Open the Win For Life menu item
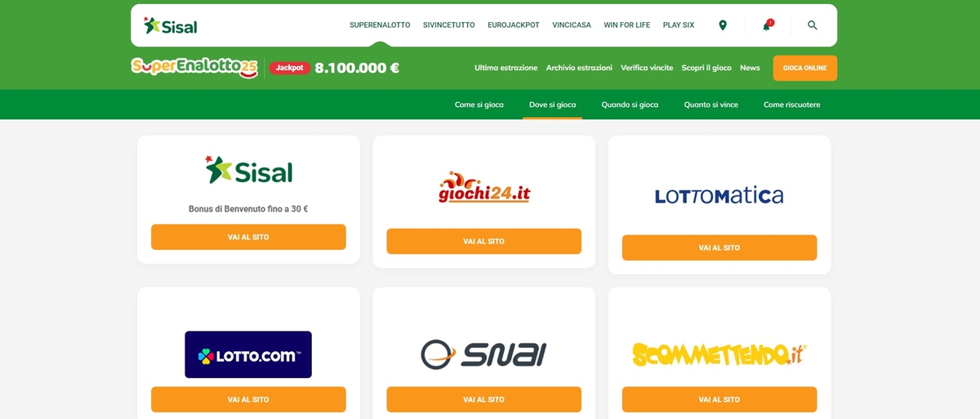This screenshot has width=980, height=419. [627, 25]
